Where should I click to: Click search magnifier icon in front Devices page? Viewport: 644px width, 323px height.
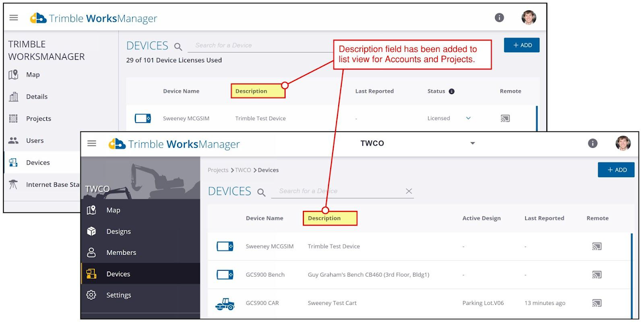(261, 192)
